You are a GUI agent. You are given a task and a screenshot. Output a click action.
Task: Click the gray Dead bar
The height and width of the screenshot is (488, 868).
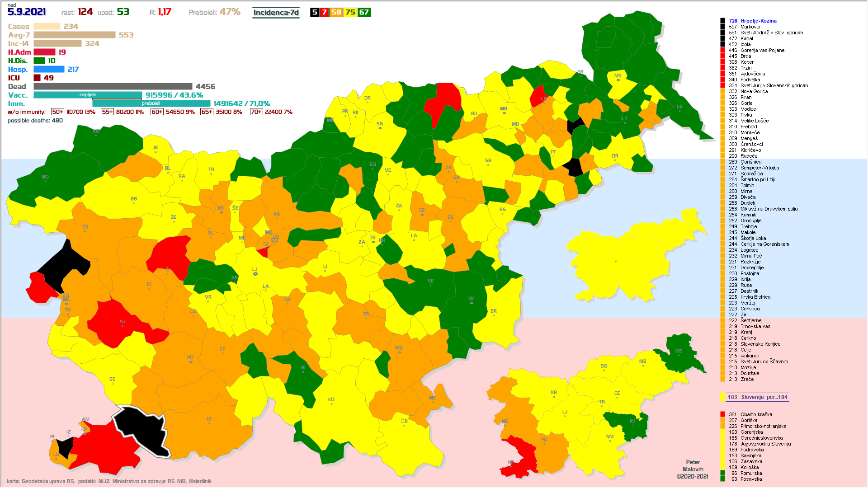113,86
